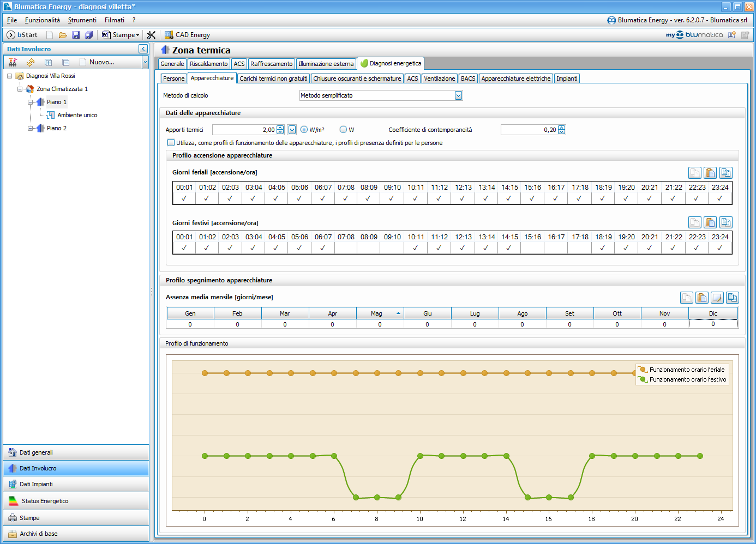Click the save (floppy disk) toolbar icon
756x544 pixels.
pos(76,35)
